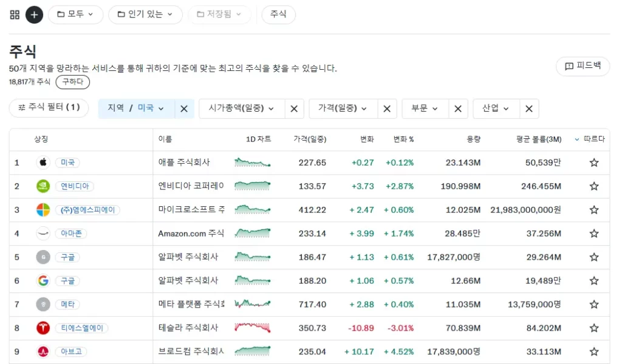Select the 주식 tab pill
The image size is (622, 364).
coord(278,15)
